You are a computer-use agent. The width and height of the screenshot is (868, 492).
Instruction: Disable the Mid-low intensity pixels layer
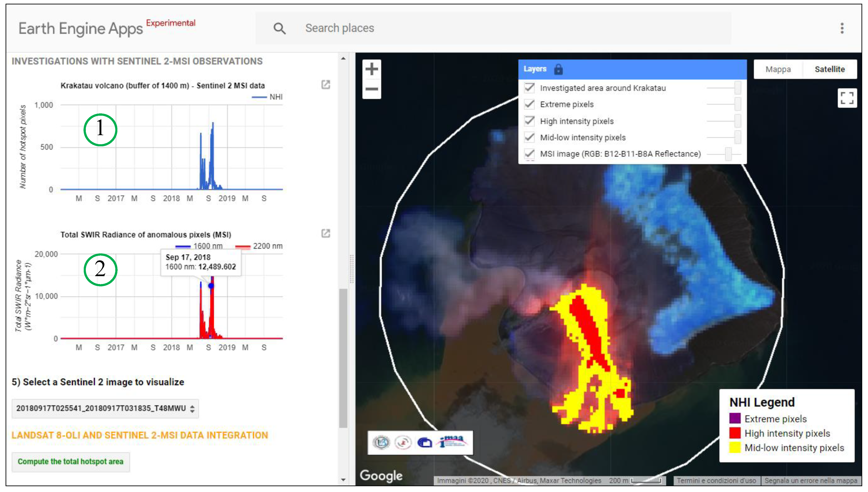tap(529, 137)
